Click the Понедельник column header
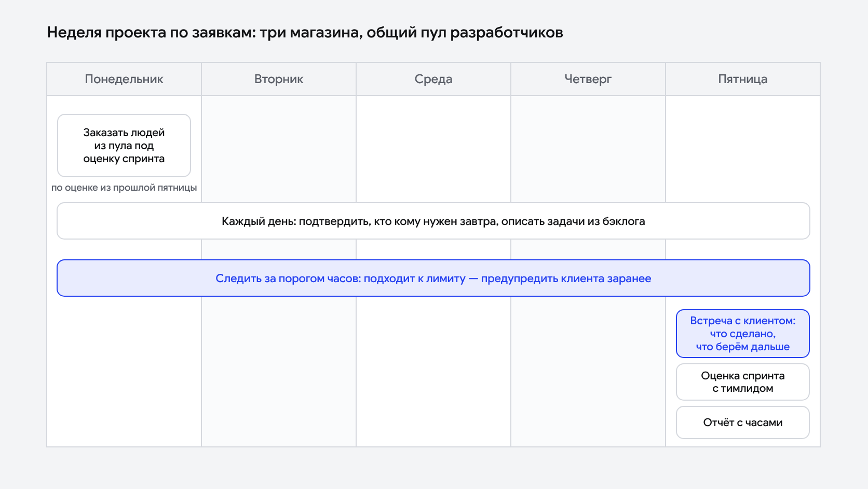Viewport: 868px width, 489px height. point(124,79)
